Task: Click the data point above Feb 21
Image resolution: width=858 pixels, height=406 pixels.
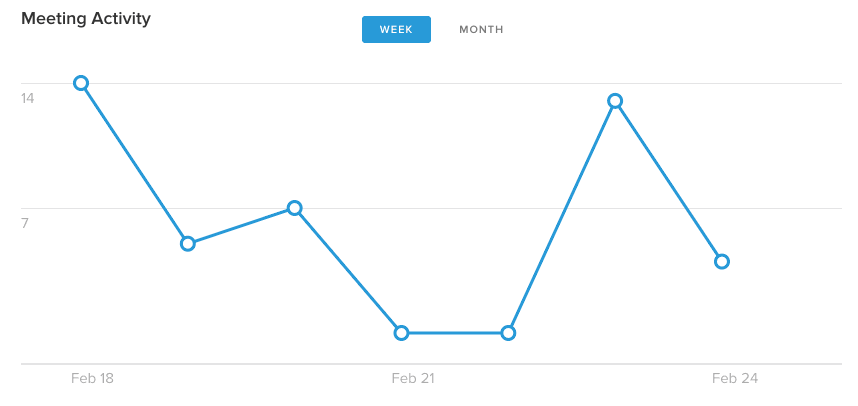Action: 401,333
